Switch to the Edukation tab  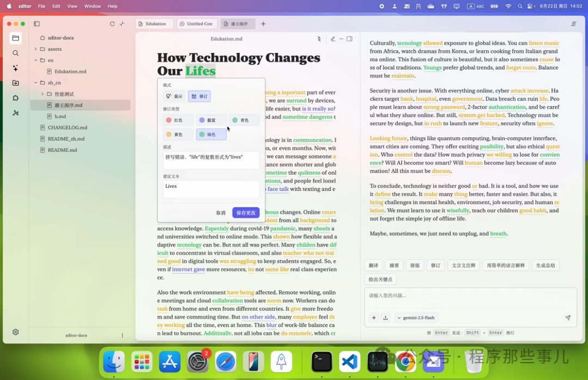point(154,23)
